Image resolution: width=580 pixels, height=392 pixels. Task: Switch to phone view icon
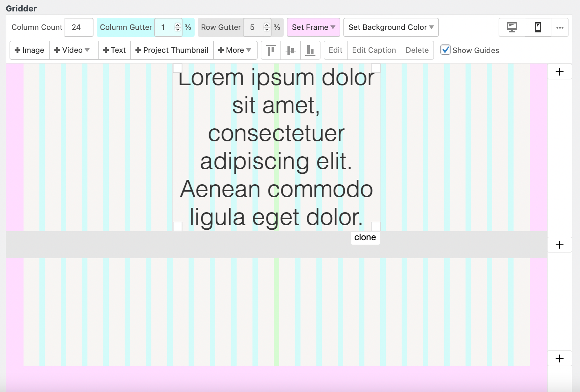tap(538, 27)
